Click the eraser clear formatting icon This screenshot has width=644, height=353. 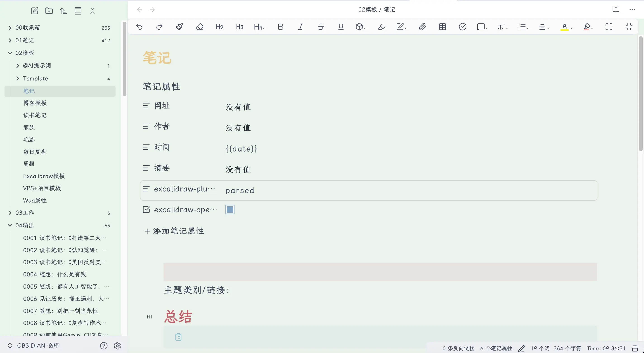click(x=199, y=27)
